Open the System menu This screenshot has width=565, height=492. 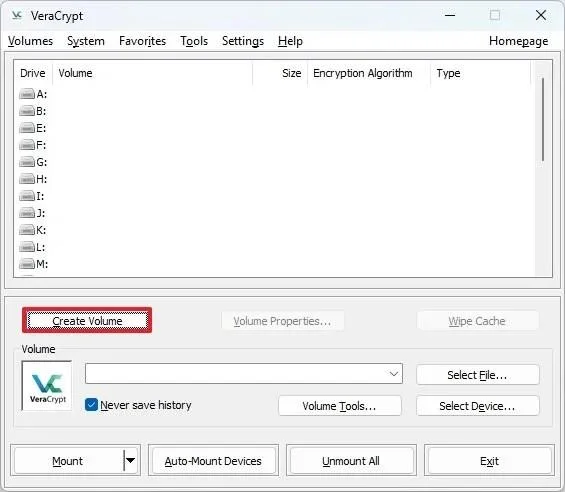coord(86,41)
